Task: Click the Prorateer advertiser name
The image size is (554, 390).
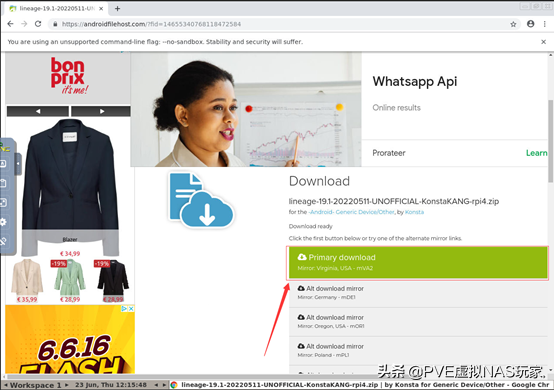Action: [x=389, y=153]
